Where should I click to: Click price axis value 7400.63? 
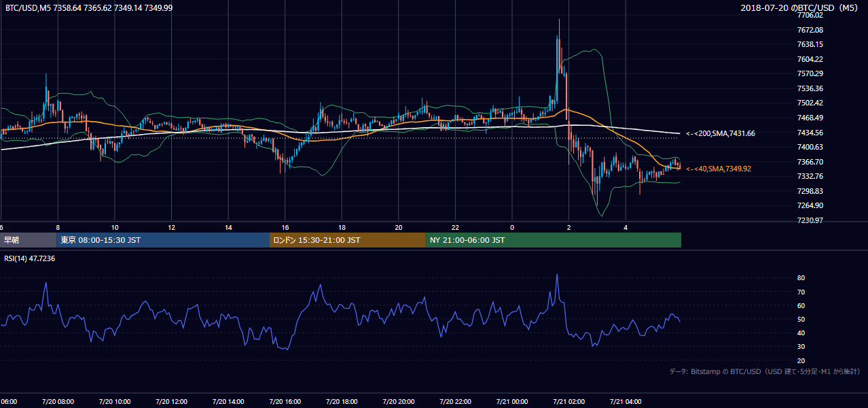tap(810, 147)
